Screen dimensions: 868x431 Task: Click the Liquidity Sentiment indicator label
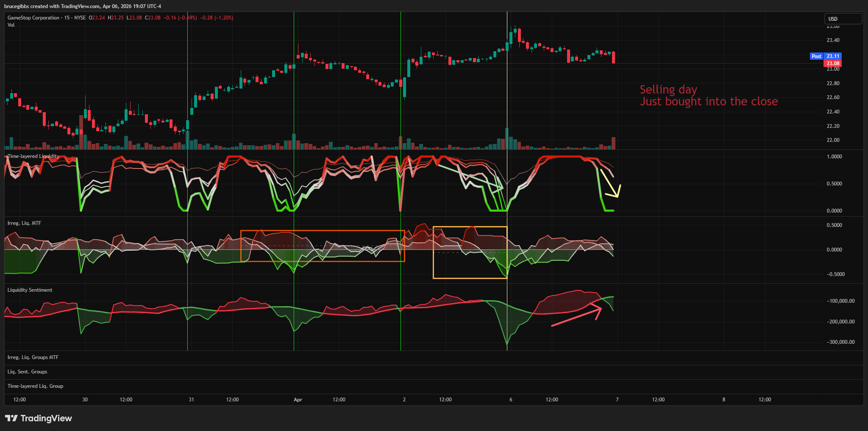(30, 290)
